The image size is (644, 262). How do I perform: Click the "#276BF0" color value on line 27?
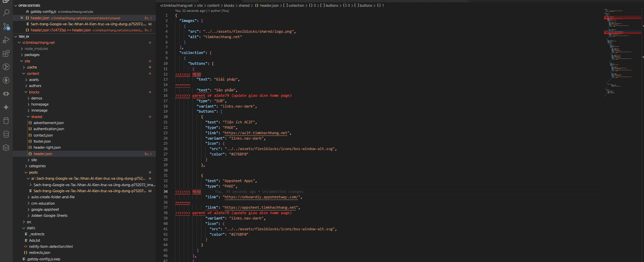point(239,154)
